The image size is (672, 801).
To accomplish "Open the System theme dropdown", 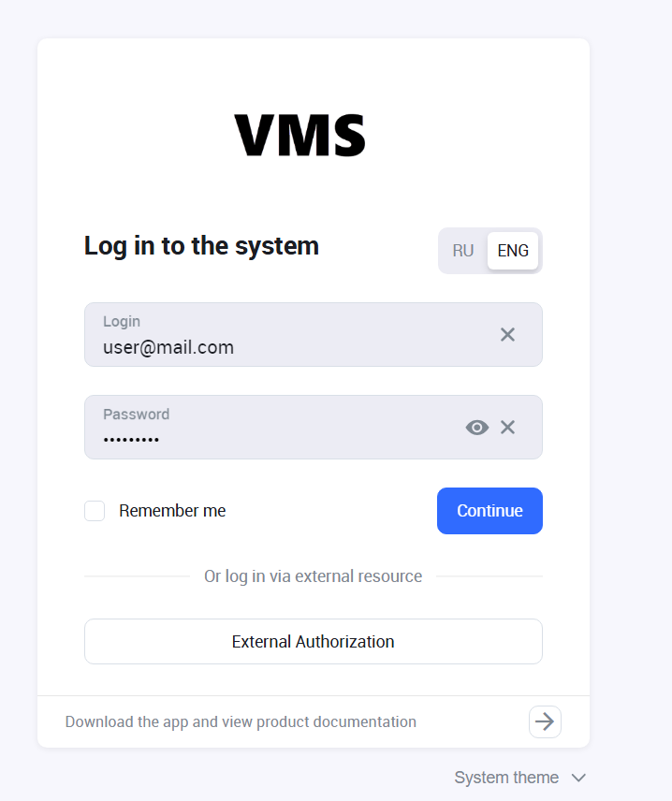I will [520, 777].
